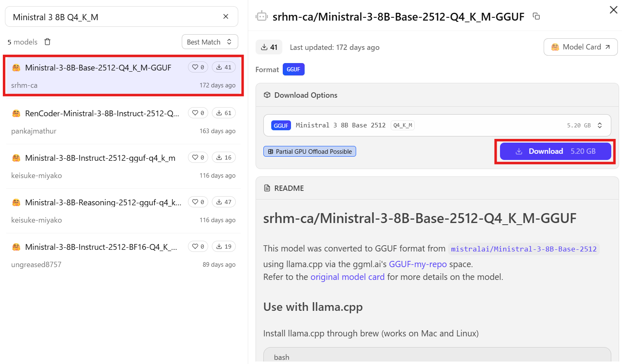Click the 41 downloads counter in details header

269,47
